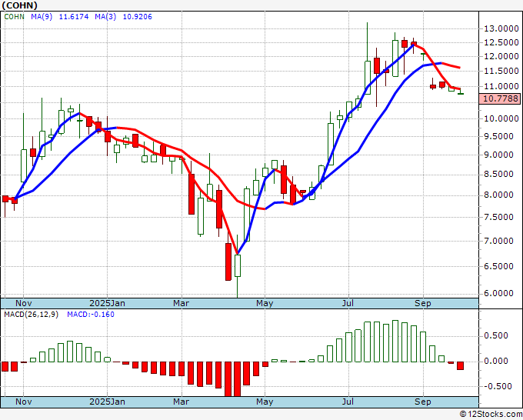Select the May marker on price chart axis
This screenshot has width=523, height=420.
click(x=264, y=303)
